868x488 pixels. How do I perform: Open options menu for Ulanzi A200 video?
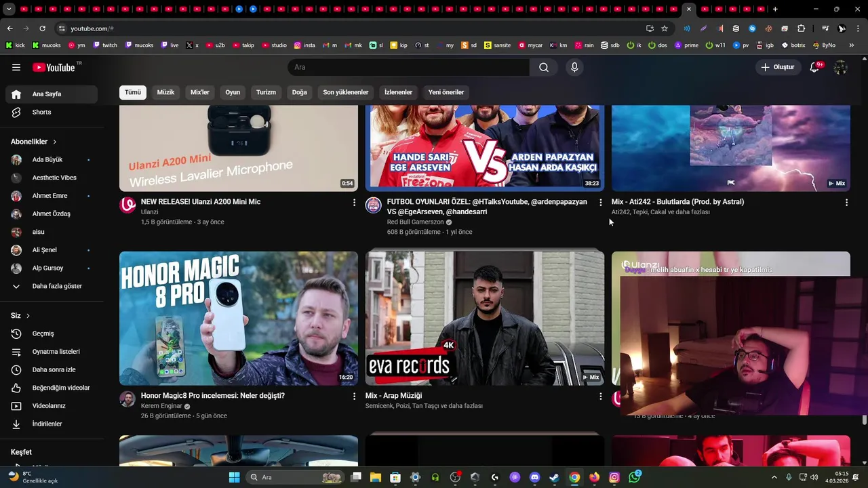tap(354, 202)
